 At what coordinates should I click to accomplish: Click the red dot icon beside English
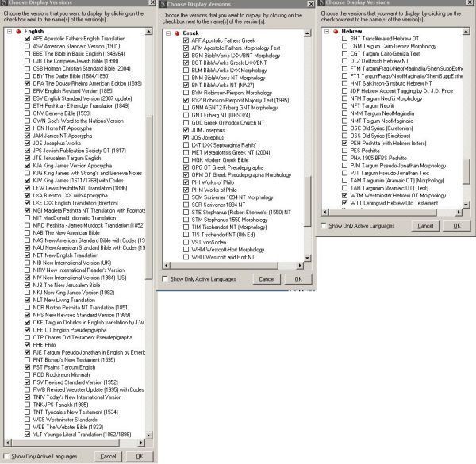tap(18, 31)
